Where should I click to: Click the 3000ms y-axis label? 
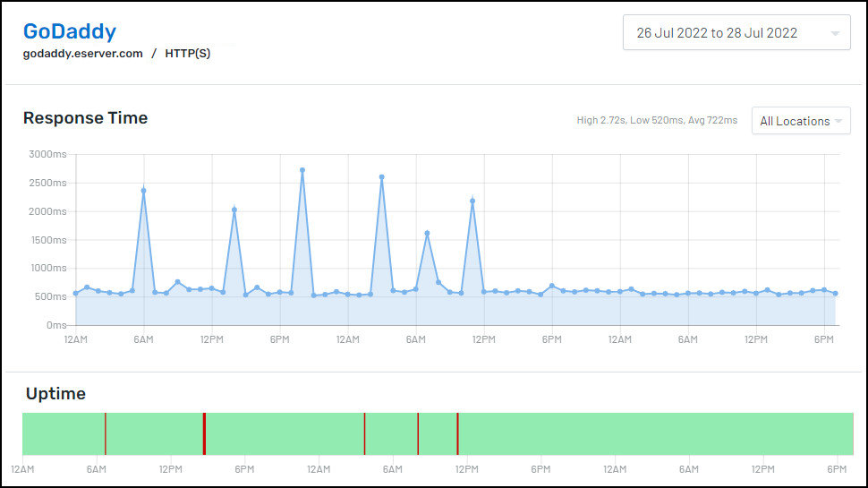point(47,154)
